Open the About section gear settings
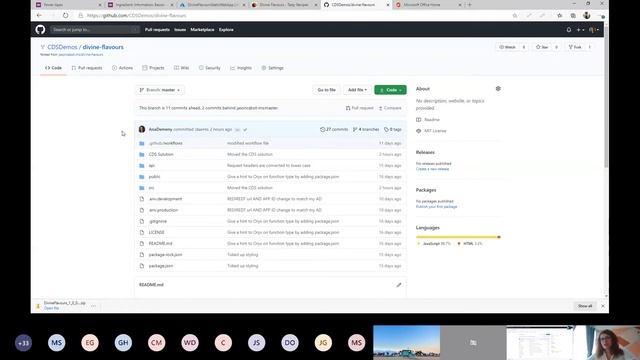The width and height of the screenshot is (640, 360). coord(498,89)
